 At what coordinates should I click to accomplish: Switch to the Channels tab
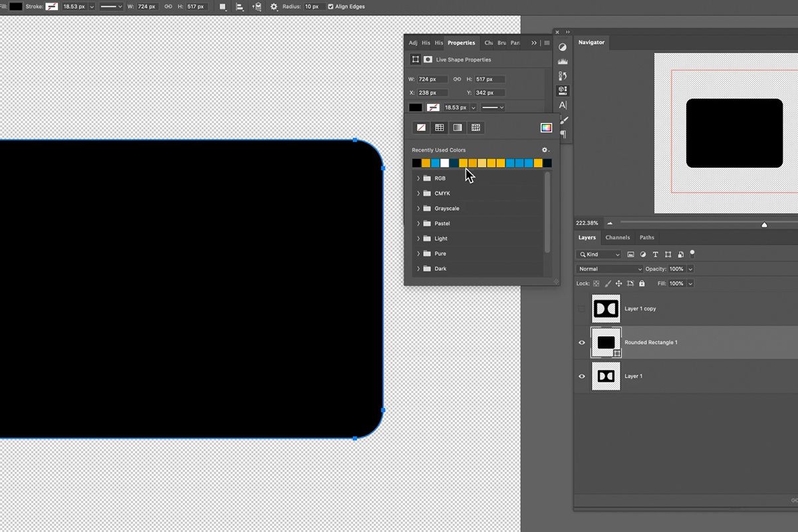[618, 237]
